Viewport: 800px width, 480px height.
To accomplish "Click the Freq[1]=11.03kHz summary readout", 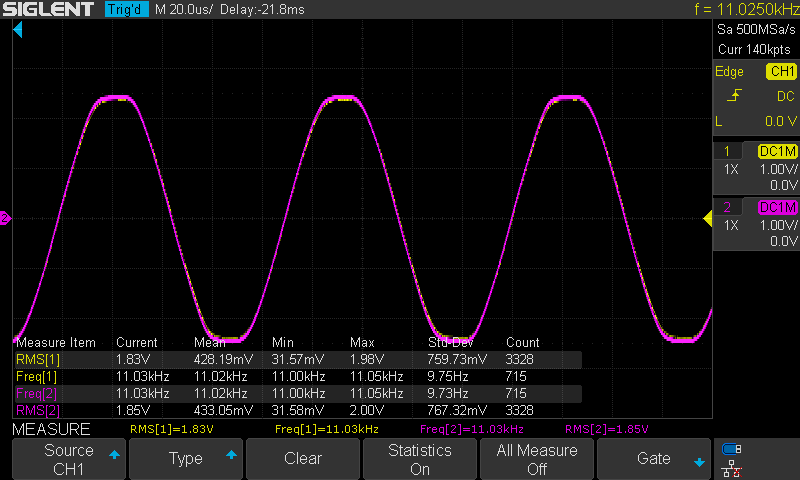I will [327, 429].
